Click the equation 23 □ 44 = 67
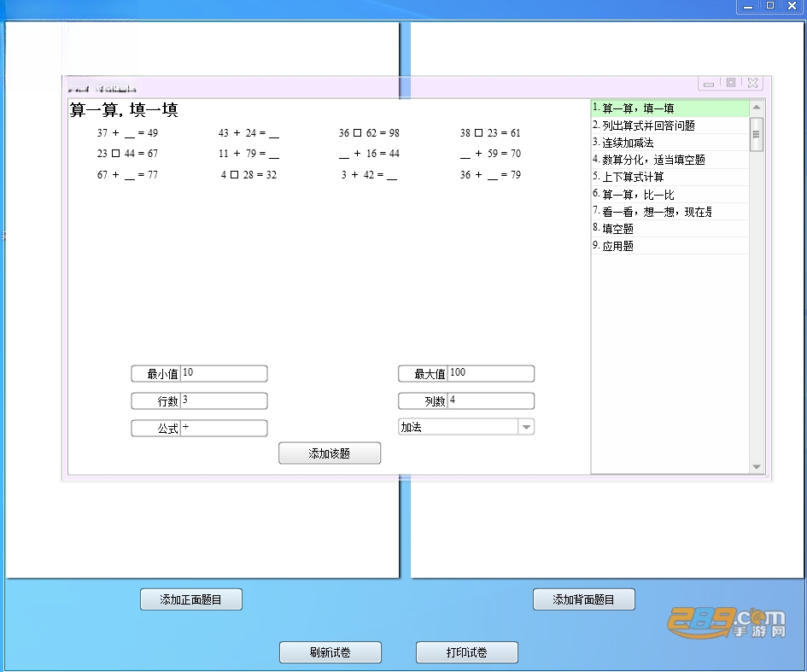The image size is (807, 672). (127, 154)
